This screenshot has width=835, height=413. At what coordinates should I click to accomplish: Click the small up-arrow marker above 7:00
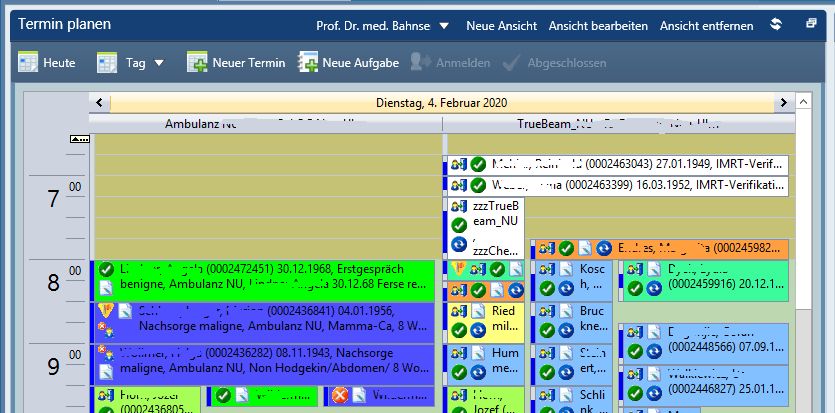(79, 139)
